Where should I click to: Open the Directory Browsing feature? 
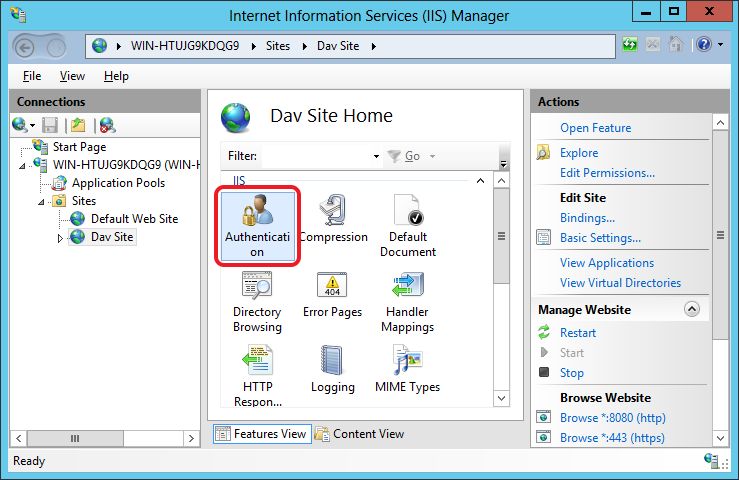(257, 302)
